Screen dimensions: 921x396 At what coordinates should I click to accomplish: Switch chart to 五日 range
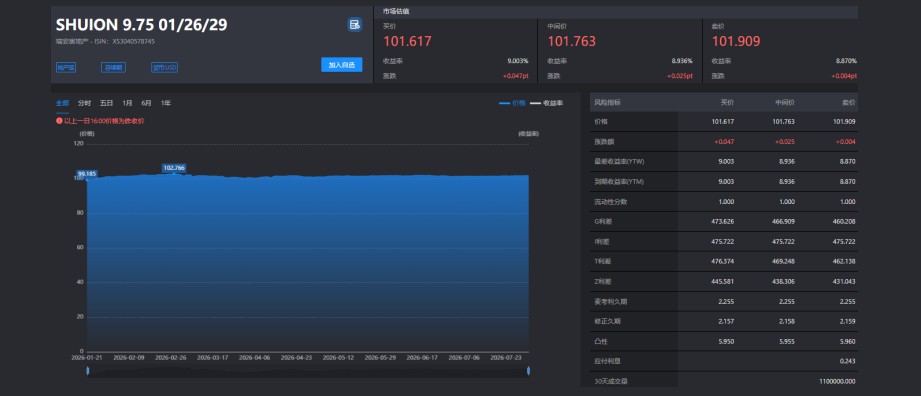(x=106, y=103)
